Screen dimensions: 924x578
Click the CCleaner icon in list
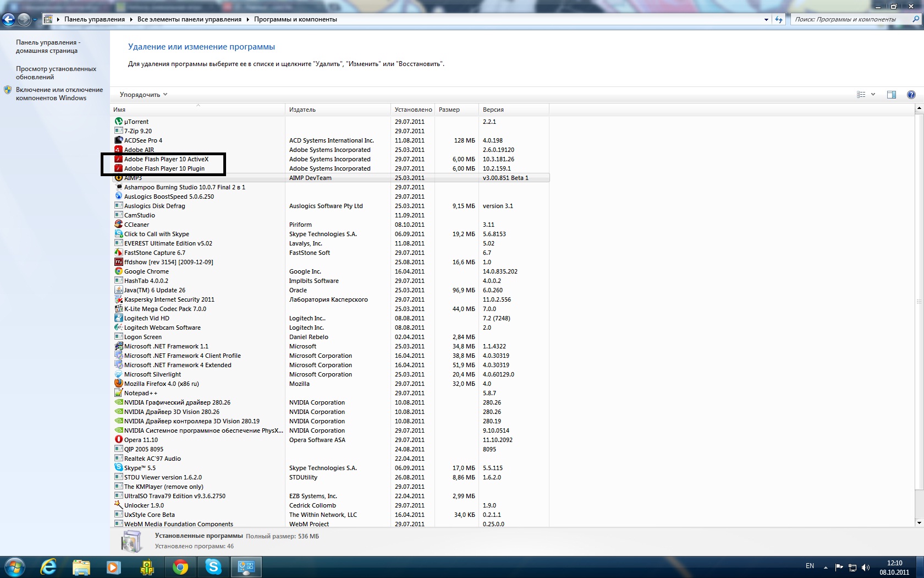(118, 225)
